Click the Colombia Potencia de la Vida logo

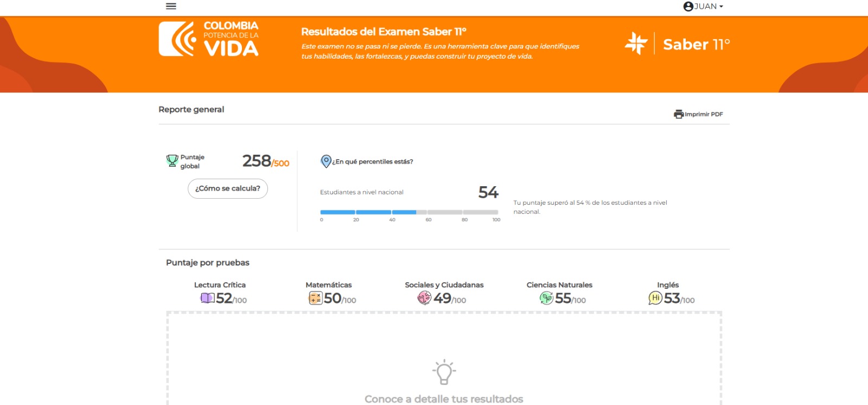[209, 39]
